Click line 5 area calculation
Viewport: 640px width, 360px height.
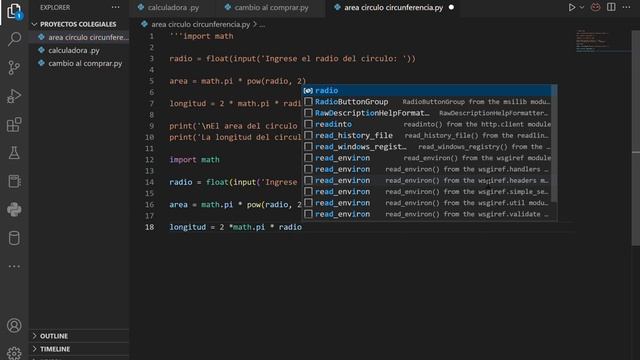click(x=237, y=81)
